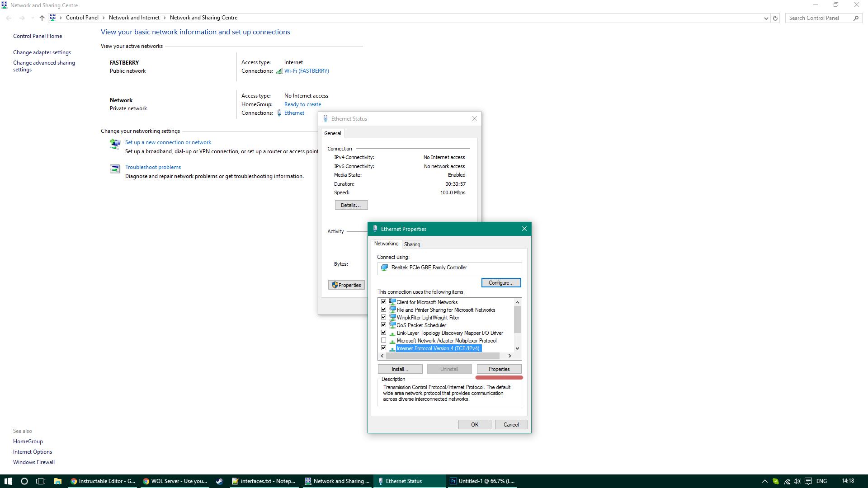The height and width of the screenshot is (488, 868).
Task: Click the Control Panel icon in address bar
Action: (x=52, y=18)
